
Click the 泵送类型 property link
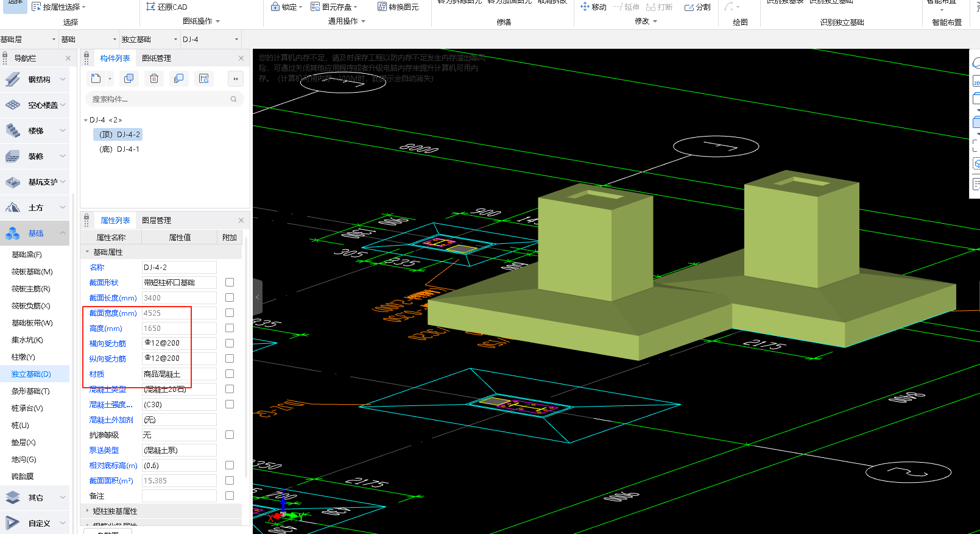click(104, 450)
